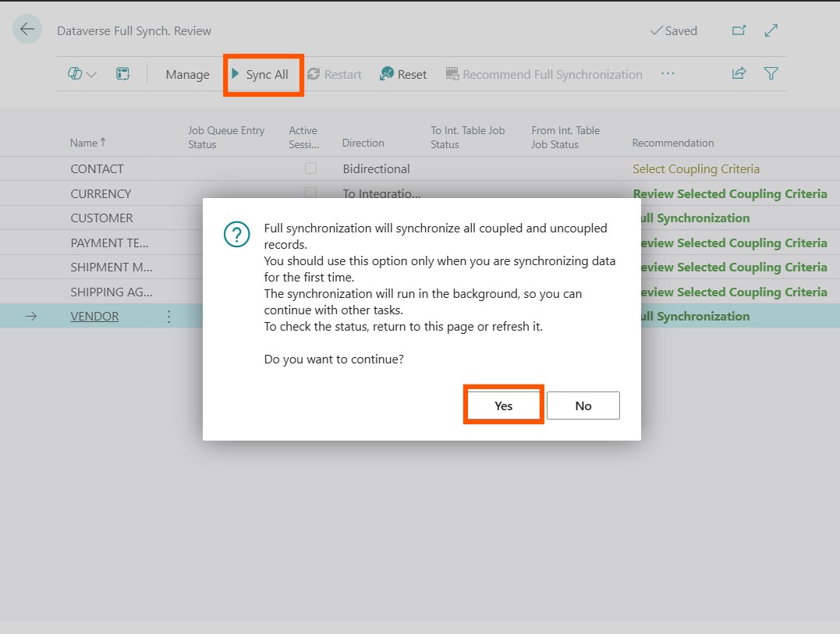Select the CUSTOMER row name cell
This screenshot has height=634, width=840.
coord(101,218)
